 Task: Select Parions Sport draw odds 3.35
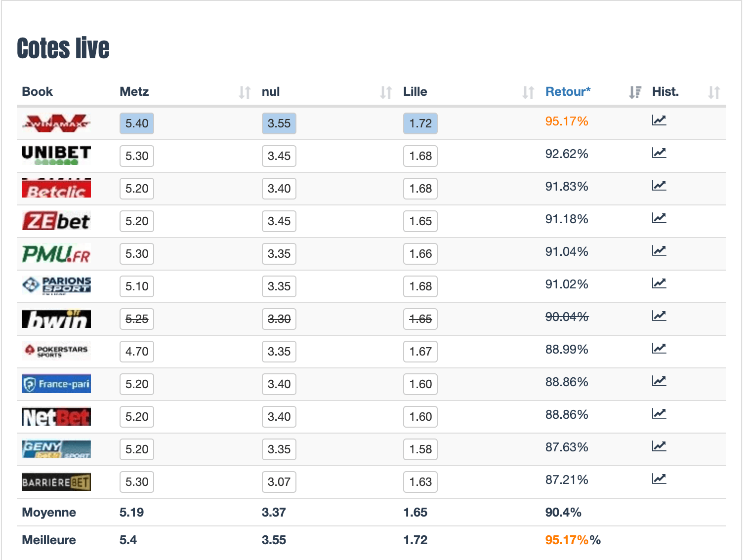point(279,286)
